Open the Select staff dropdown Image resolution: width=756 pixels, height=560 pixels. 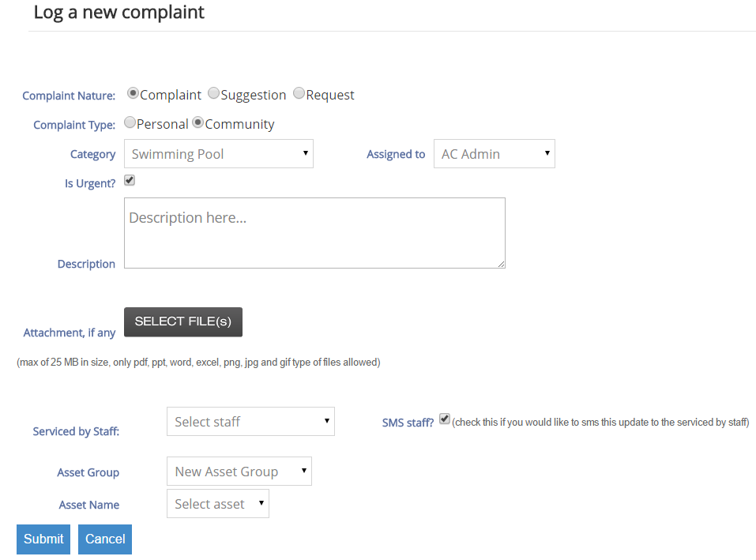(x=250, y=421)
